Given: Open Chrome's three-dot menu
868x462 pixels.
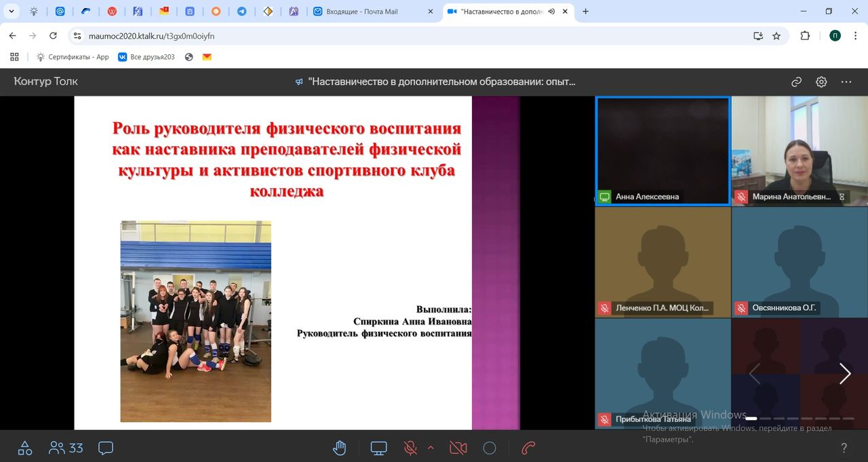Looking at the screenshot, I should (856, 36).
